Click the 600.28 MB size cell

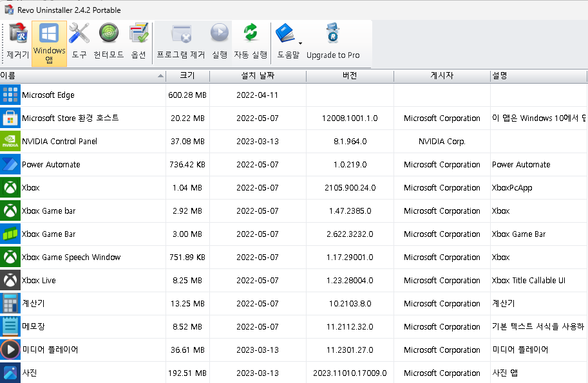pos(187,95)
